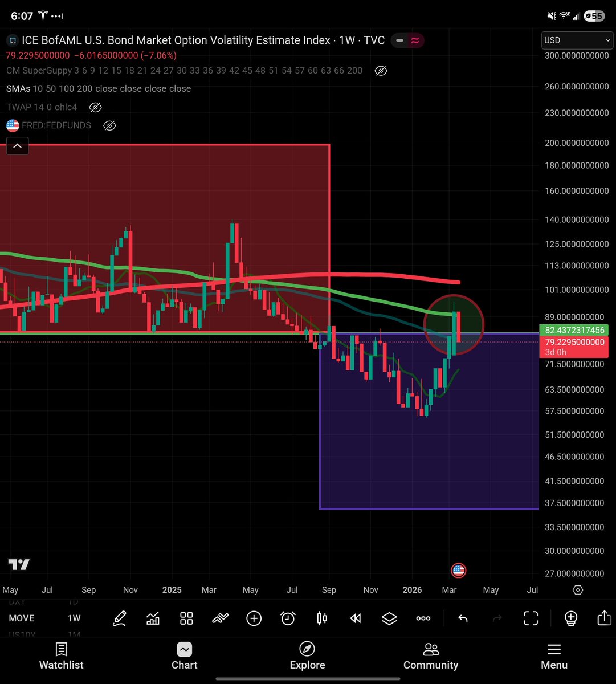The width and height of the screenshot is (616, 684).
Task: Redo chart action arrow
Action: (x=496, y=618)
